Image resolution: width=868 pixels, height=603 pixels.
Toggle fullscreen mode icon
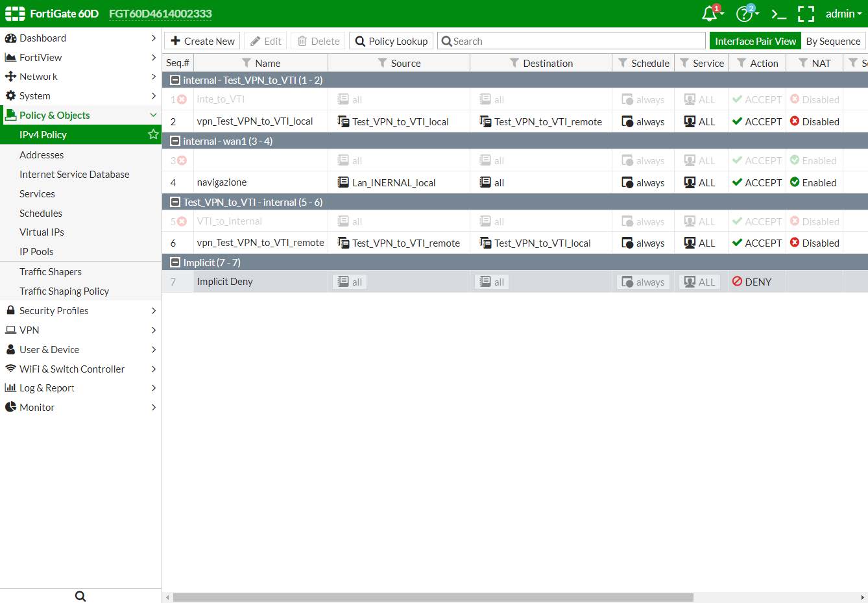click(806, 14)
